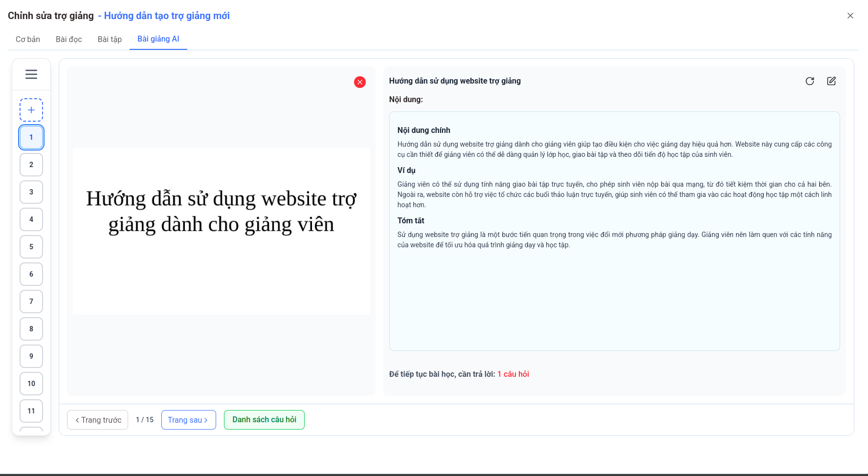Navigate to slide 11
Image resolution: width=868 pixels, height=476 pixels.
[31, 411]
